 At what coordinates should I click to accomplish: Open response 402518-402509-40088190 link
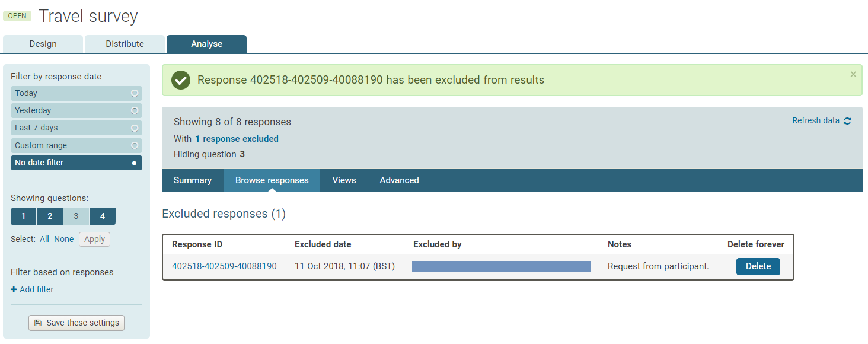pos(224,266)
